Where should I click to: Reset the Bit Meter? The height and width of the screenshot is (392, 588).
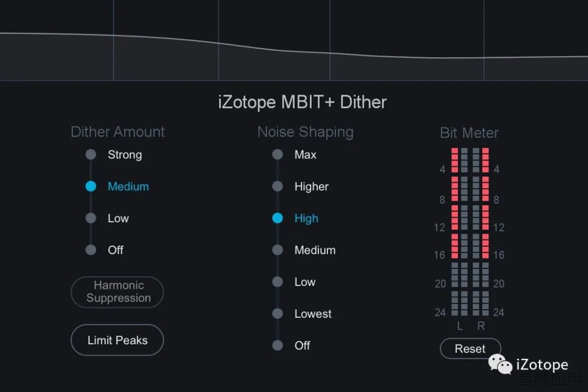[470, 348]
